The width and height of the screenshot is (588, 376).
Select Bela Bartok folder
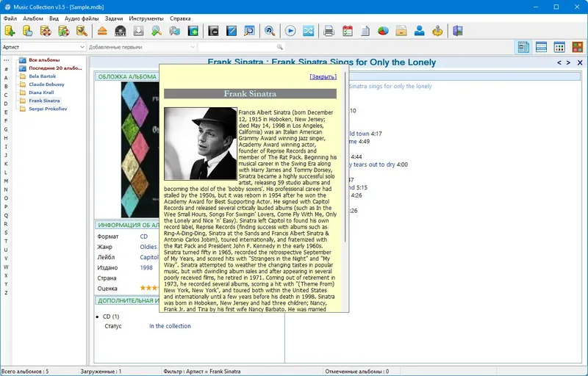click(43, 76)
